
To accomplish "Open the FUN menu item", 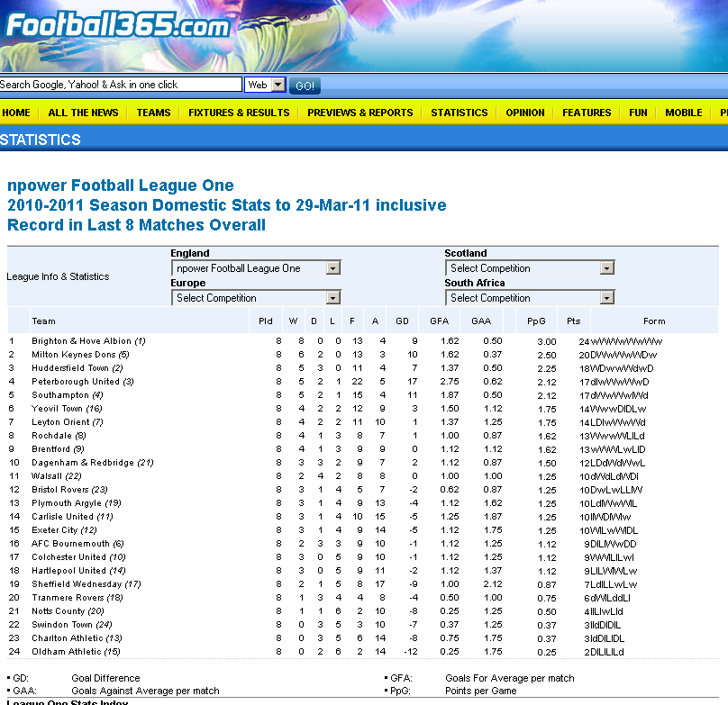I will click(x=638, y=113).
